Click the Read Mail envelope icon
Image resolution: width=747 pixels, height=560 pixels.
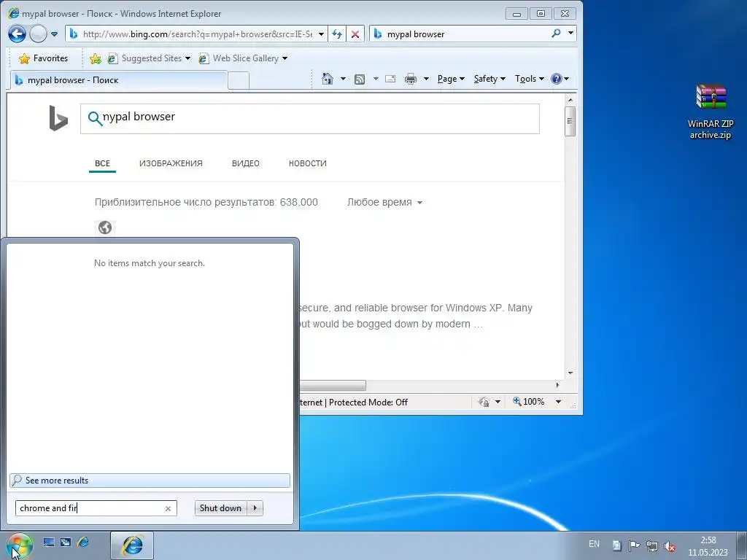pyautogui.click(x=390, y=79)
